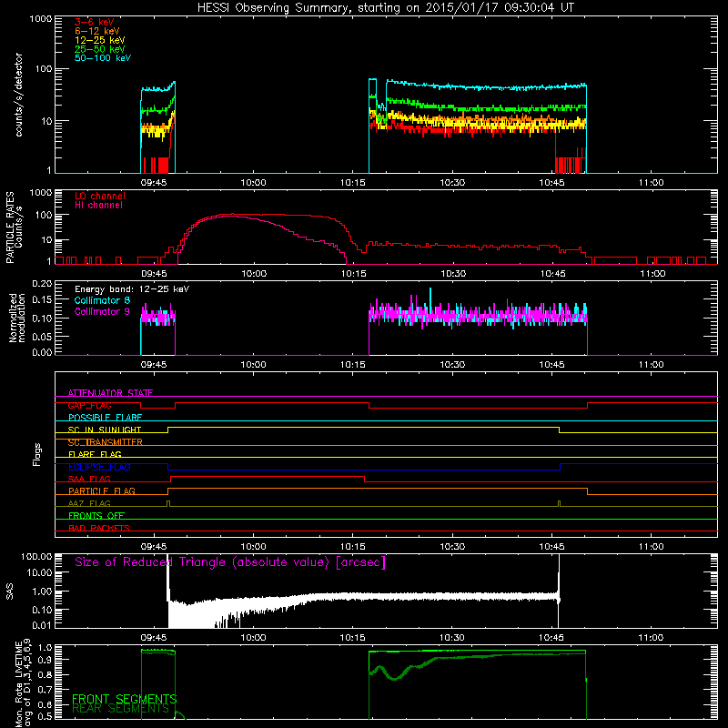
Task: Select the ECLIPSE_FLAG label
Action: pos(99,467)
